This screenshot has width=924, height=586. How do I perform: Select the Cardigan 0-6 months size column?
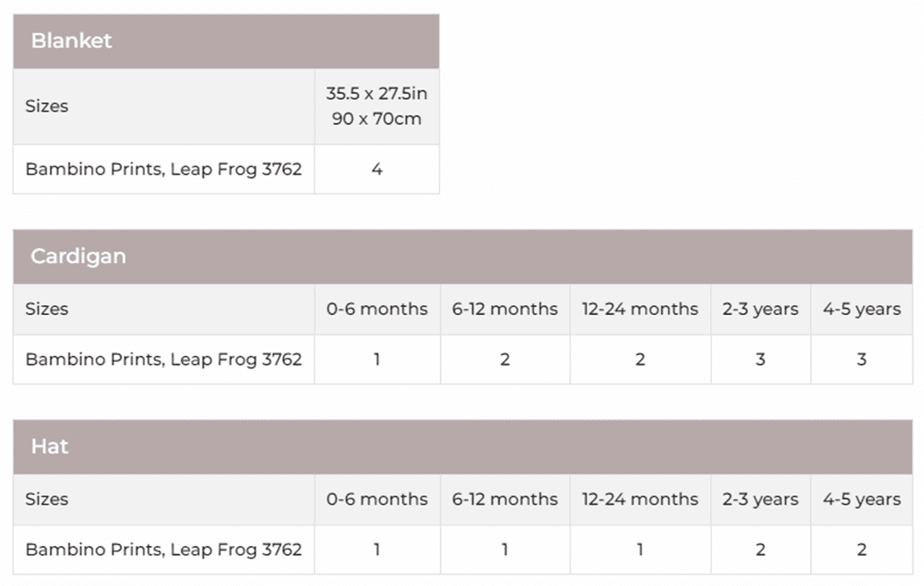tap(376, 310)
